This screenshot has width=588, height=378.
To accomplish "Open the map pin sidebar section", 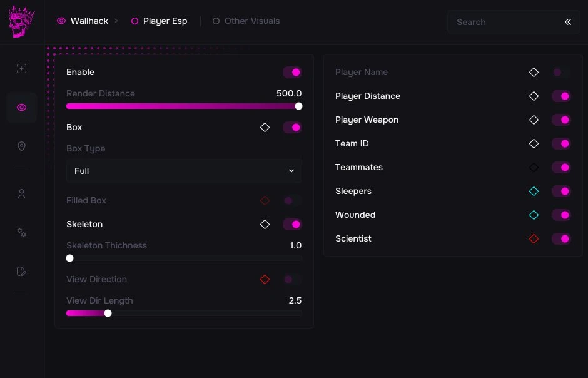I will 21,146.
